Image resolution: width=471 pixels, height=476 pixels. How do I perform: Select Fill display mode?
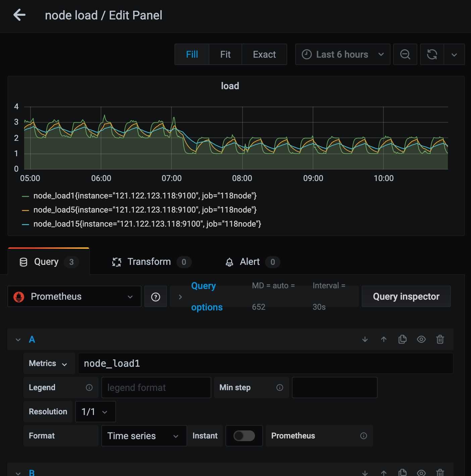click(192, 54)
